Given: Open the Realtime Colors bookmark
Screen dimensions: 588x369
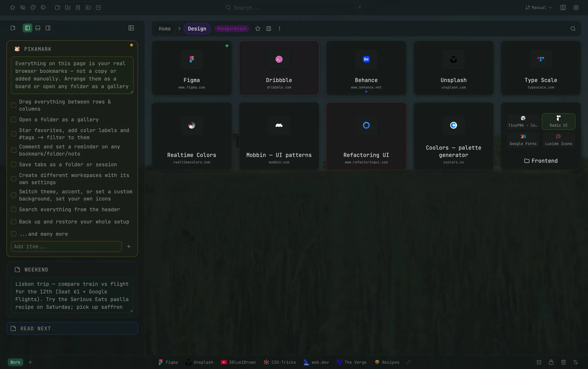Looking at the screenshot, I should point(192,136).
